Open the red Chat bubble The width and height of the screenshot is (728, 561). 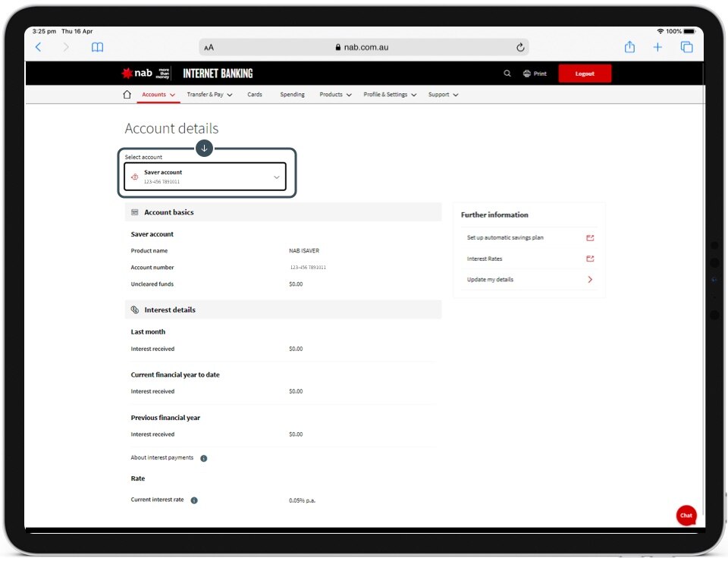pyautogui.click(x=686, y=516)
